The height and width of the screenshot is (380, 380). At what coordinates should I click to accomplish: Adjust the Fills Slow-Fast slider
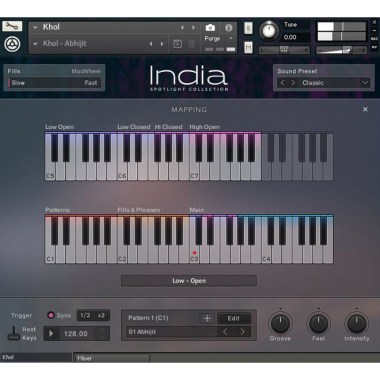tap(54, 83)
